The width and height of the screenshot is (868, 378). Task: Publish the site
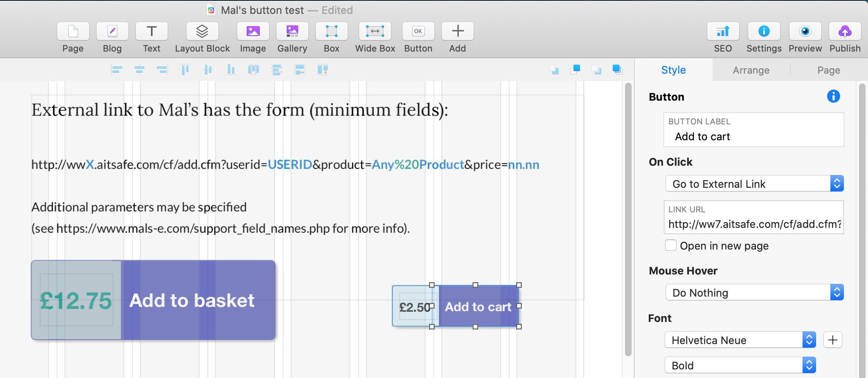[x=845, y=32]
